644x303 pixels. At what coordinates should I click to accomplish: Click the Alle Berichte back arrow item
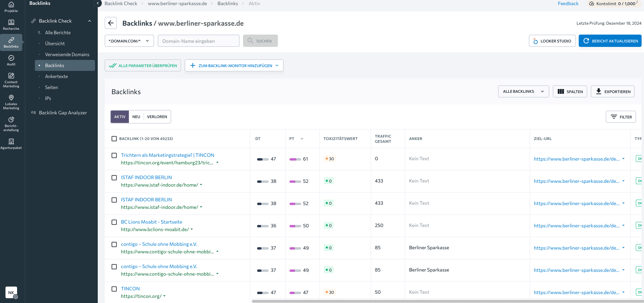coord(39,33)
